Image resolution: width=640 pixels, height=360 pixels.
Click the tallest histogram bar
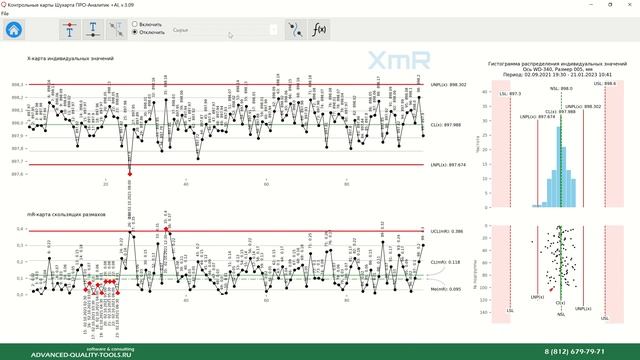[x=558, y=167]
